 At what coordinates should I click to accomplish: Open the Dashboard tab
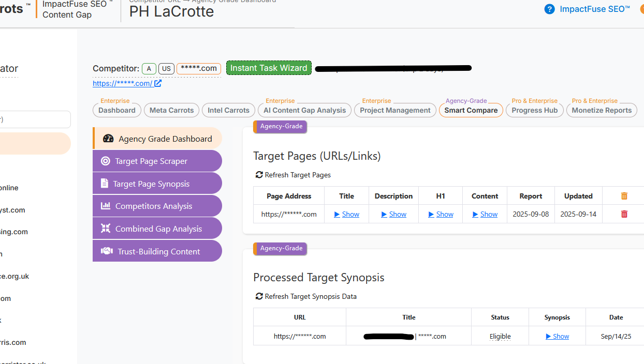coord(117,110)
